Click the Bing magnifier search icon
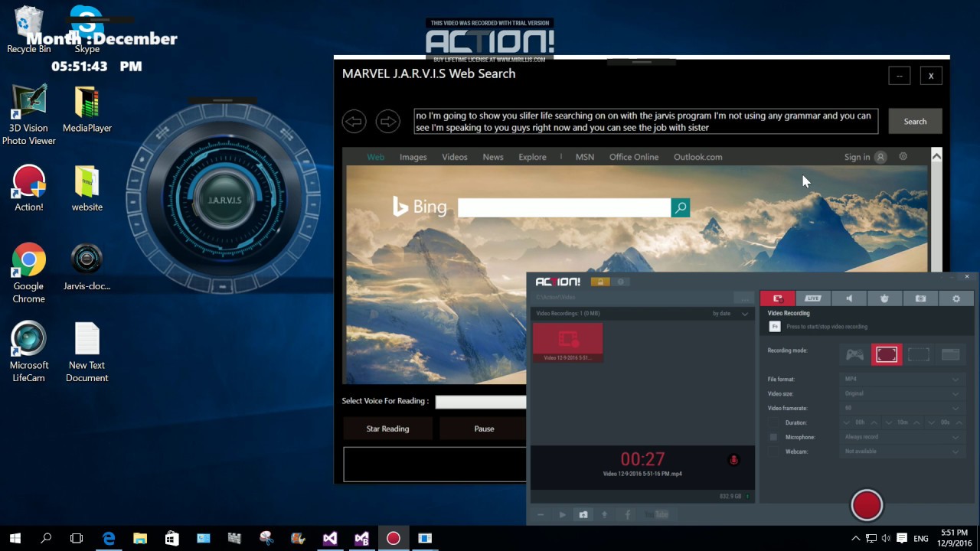The image size is (980, 551). (680, 207)
